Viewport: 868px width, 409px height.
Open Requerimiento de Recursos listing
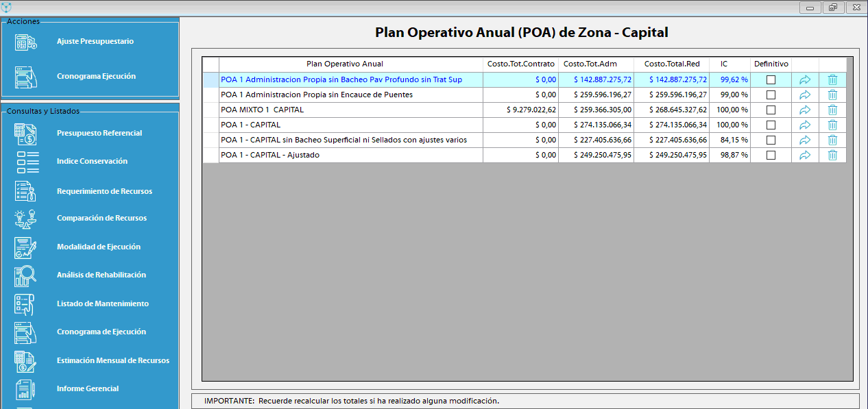pos(104,191)
